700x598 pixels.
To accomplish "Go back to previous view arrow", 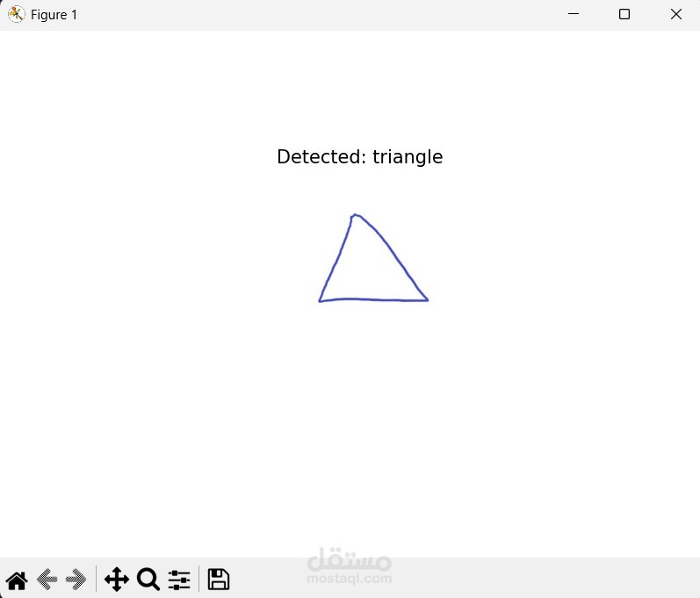I will (47, 580).
